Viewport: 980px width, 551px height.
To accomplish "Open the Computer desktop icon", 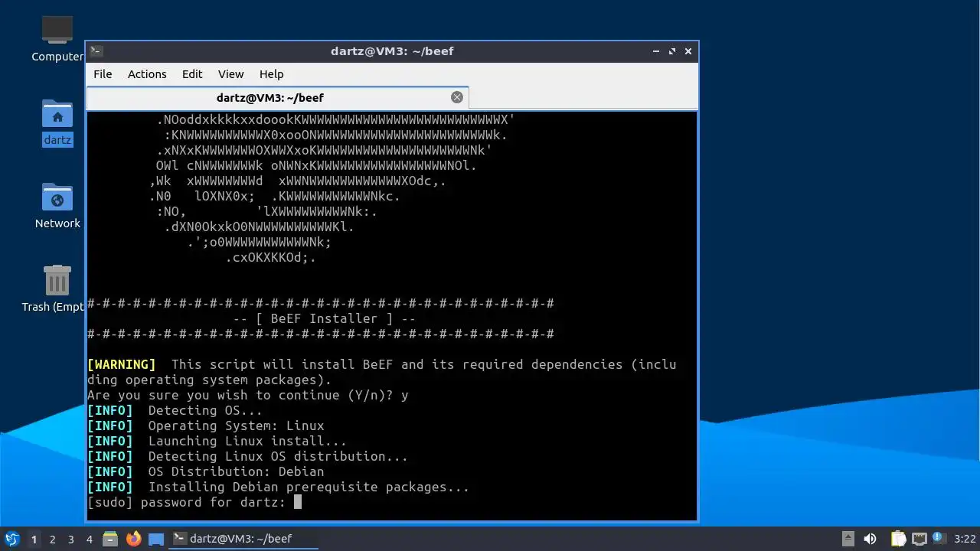I will pos(57,38).
